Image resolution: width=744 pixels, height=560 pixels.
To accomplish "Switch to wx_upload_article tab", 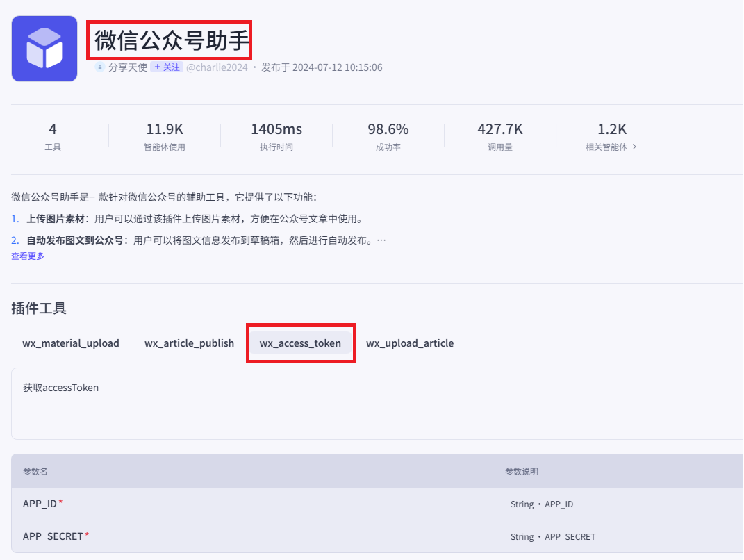I will [410, 343].
